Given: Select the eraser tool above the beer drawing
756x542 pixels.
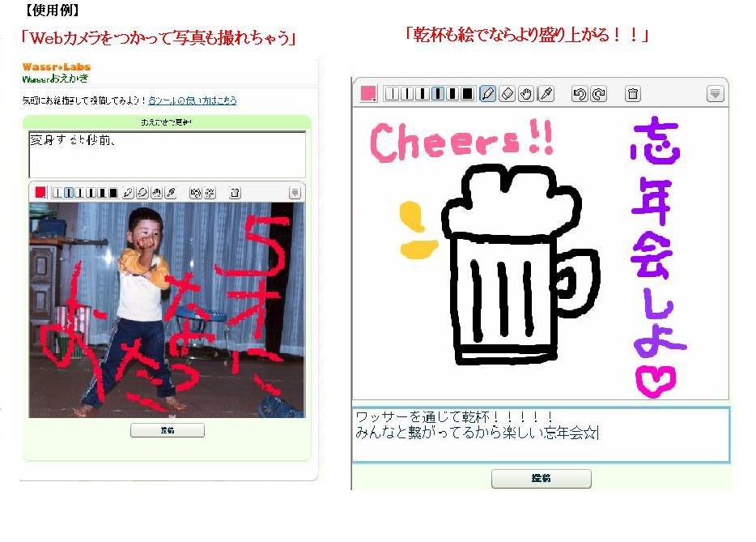Looking at the screenshot, I should pos(508,94).
